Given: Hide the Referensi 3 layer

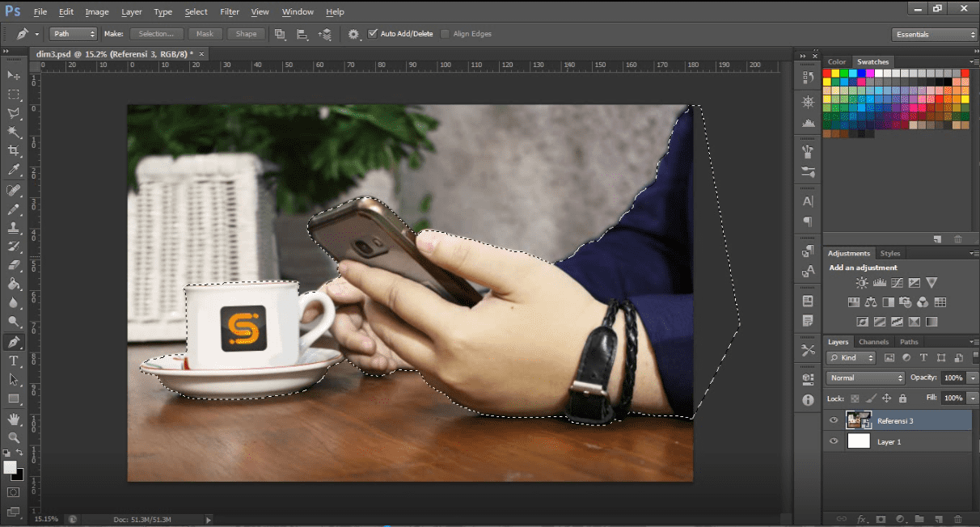Looking at the screenshot, I should 834,420.
